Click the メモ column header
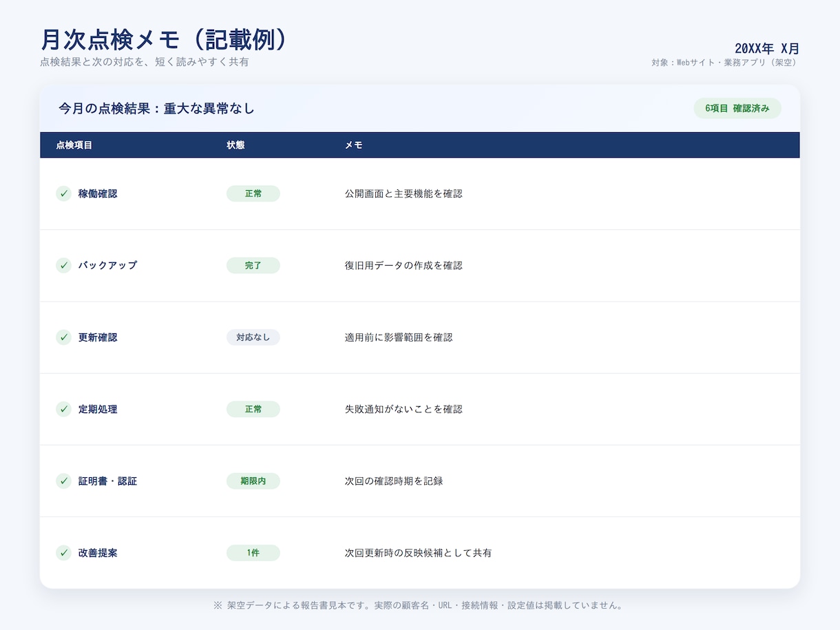This screenshot has height=630, width=840. coord(354,145)
